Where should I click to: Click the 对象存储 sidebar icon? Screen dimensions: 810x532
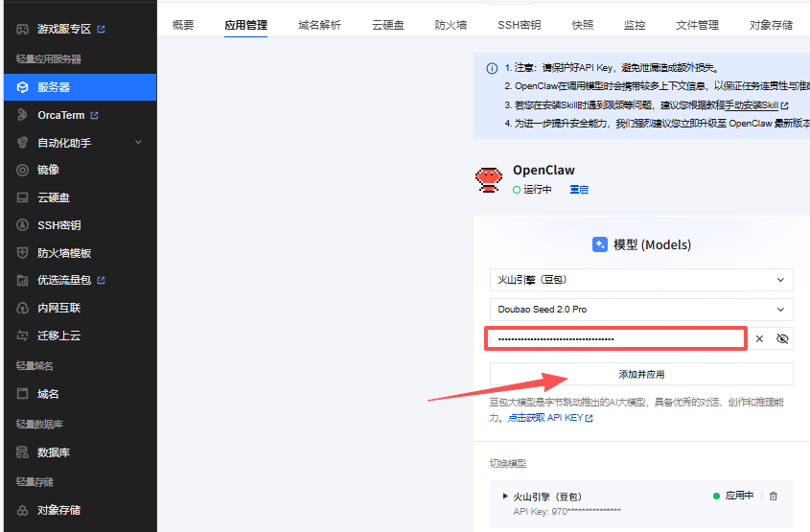(22, 510)
